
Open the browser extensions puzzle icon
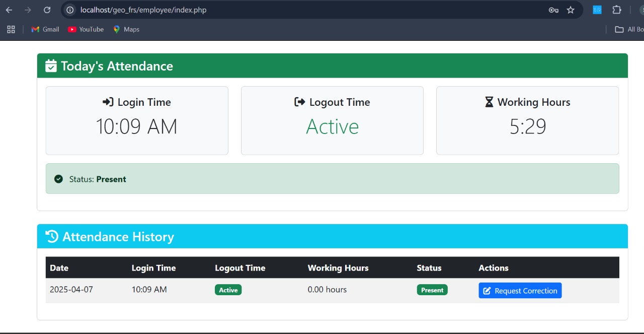(x=616, y=10)
